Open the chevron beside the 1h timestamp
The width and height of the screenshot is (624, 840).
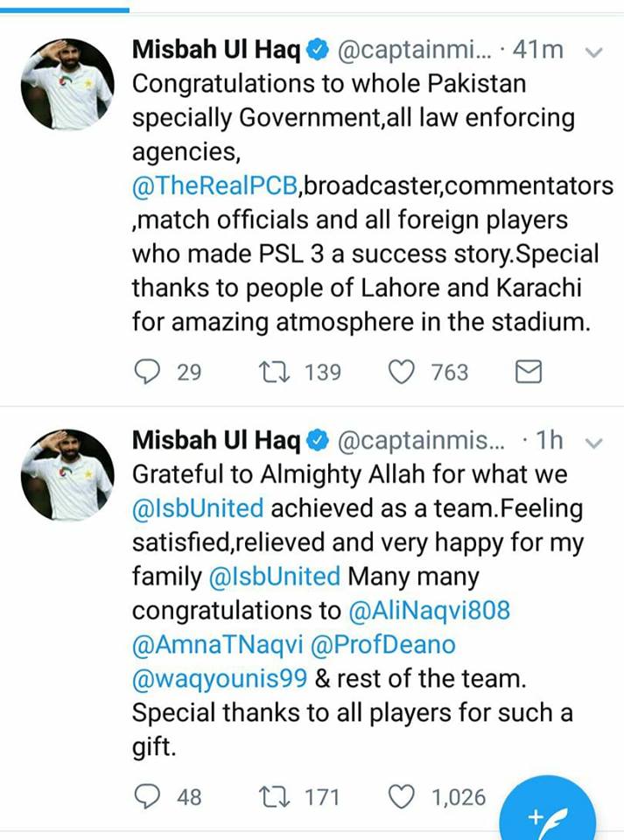pos(592,441)
